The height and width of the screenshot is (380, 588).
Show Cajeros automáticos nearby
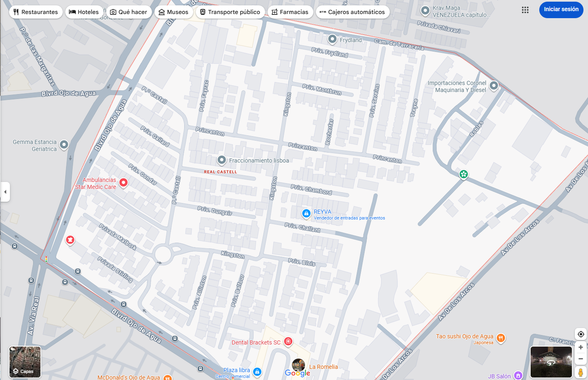(353, 12)
